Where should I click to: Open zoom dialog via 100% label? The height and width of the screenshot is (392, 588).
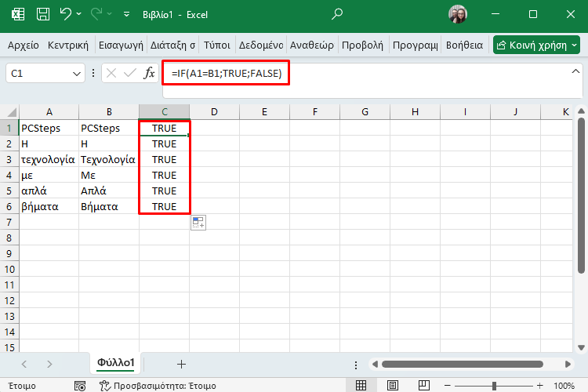click(564, 386)
